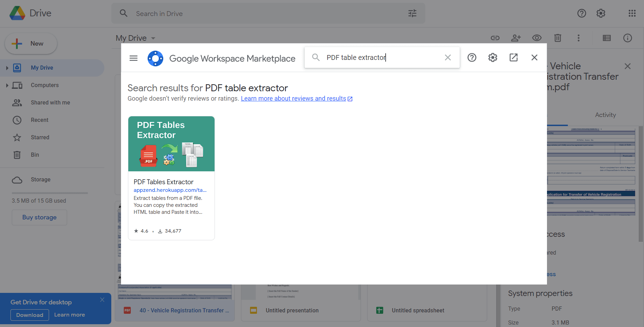Click the PDF Tables Extractor title
644x327 pixels.
tap(163, 182)
